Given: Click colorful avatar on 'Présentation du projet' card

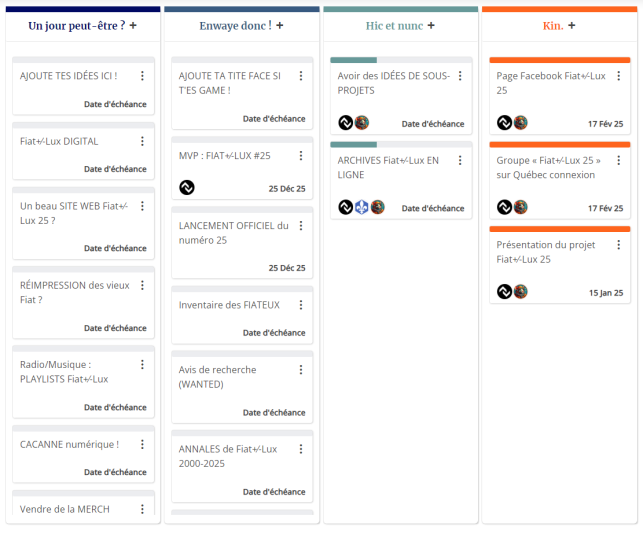Looking at the screenshot, I should tap(520, 292).
